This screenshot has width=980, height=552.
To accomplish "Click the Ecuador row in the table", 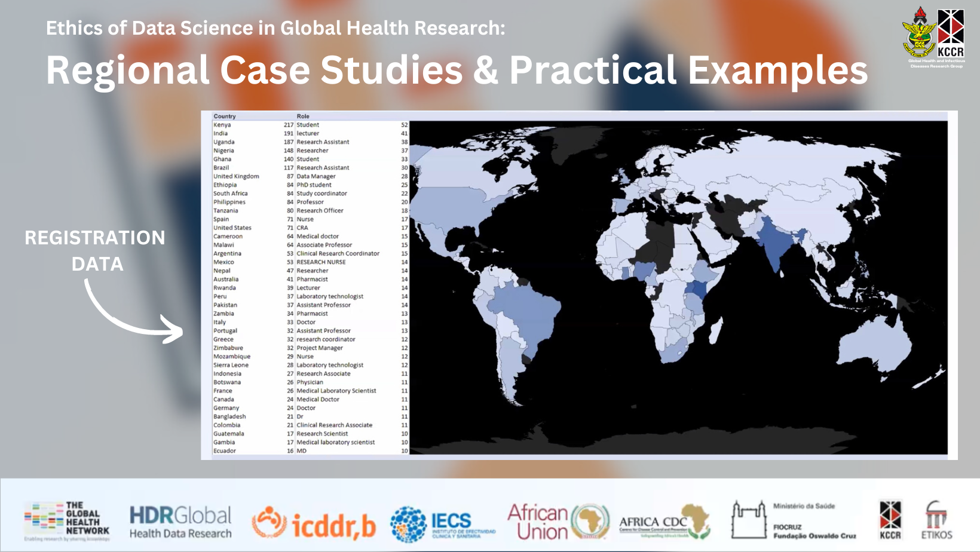I will click(311, 451).
